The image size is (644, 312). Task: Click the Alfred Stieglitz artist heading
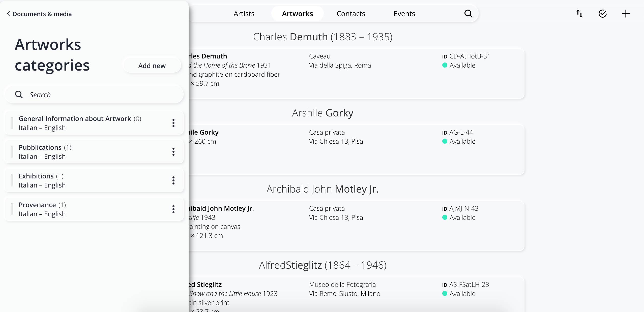click(x=323, y=265)
